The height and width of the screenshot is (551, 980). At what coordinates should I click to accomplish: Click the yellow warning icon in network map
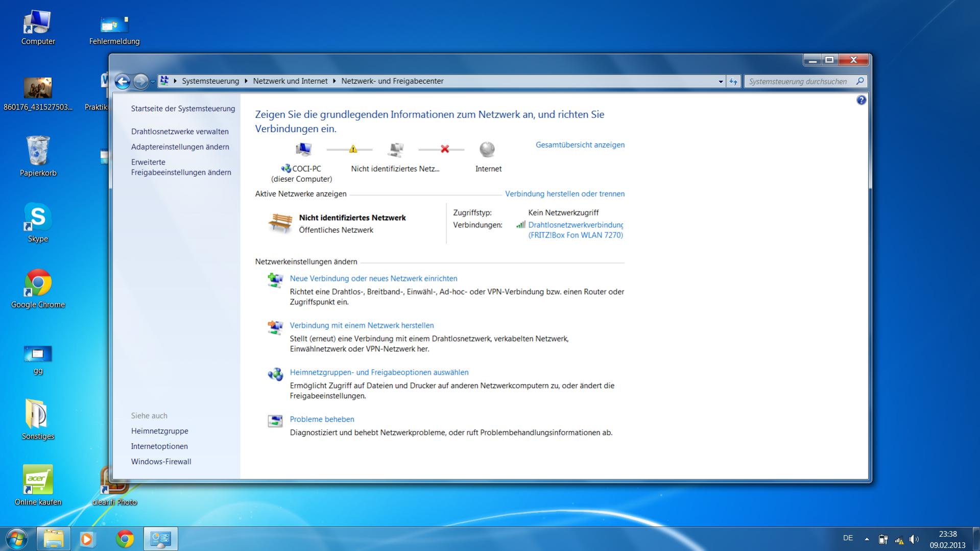[x=353, y=149]
